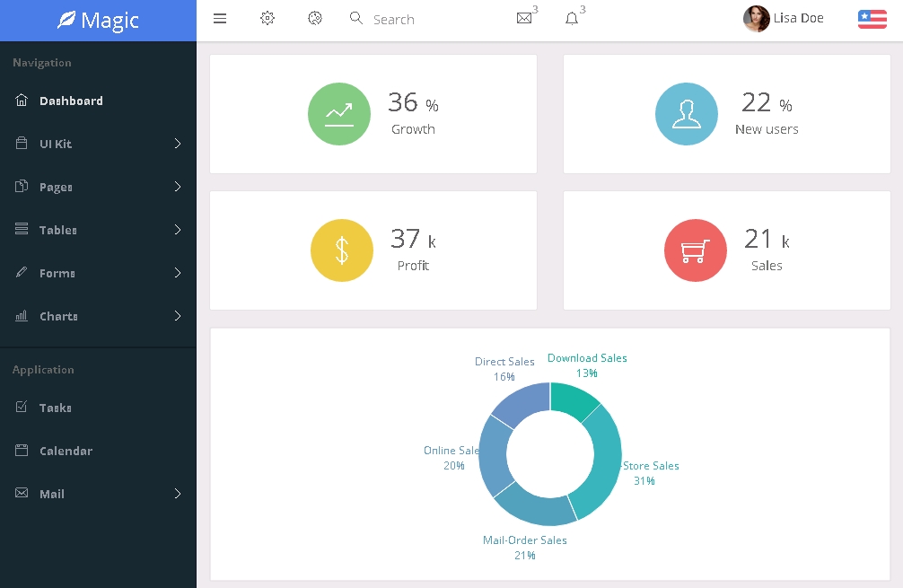
Task: Open the Lisa Doe profile menu
Action: coord(784,19)
